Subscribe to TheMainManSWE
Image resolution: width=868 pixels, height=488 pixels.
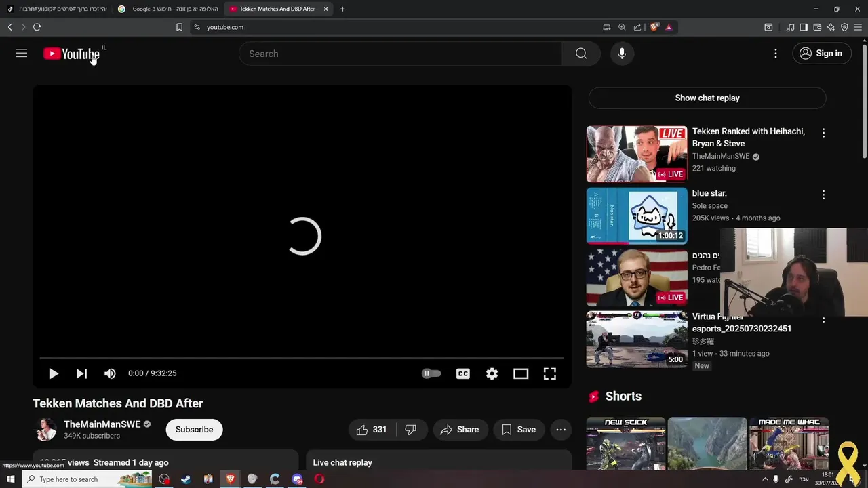coord(194,430)
